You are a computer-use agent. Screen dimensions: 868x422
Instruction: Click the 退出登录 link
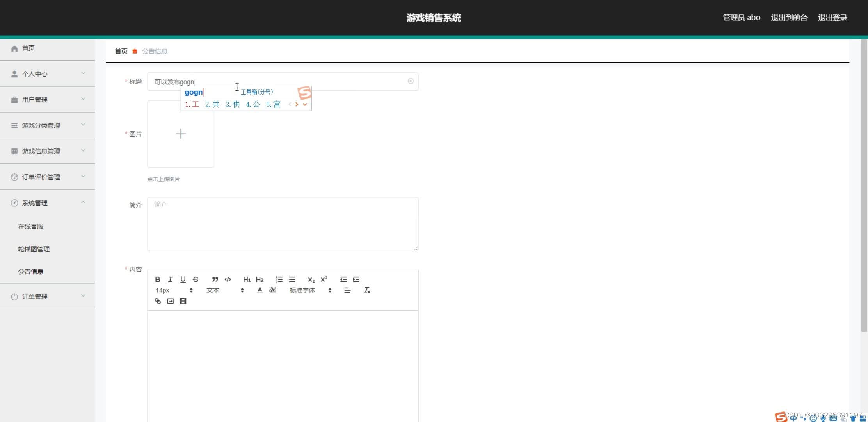tap(832, 18)
